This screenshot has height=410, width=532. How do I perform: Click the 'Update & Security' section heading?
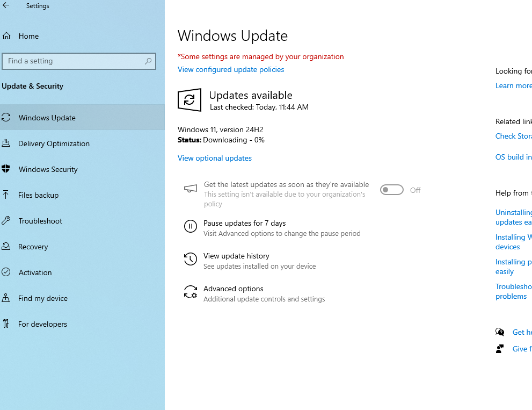pyautogui.click(x=32, y=87)
